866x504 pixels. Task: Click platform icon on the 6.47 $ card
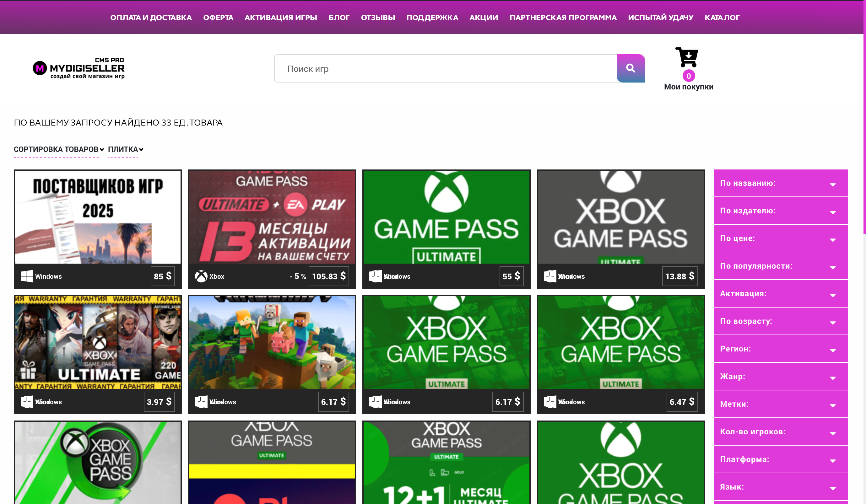pos(550,401)
